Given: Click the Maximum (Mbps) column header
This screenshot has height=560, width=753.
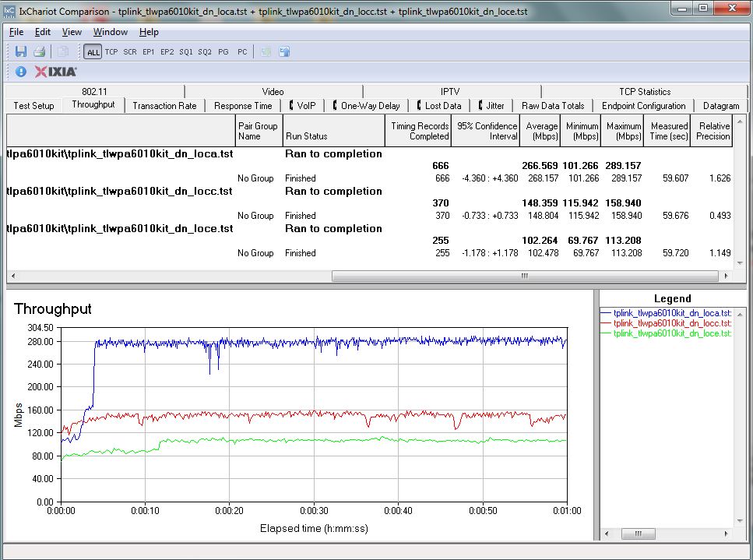Looking at the screenshot, I should pyautogui.click(x=622, y=131).
